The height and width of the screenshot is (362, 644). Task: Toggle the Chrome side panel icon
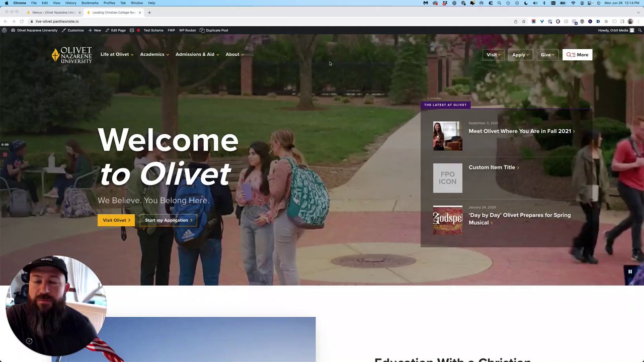[622, 22]
